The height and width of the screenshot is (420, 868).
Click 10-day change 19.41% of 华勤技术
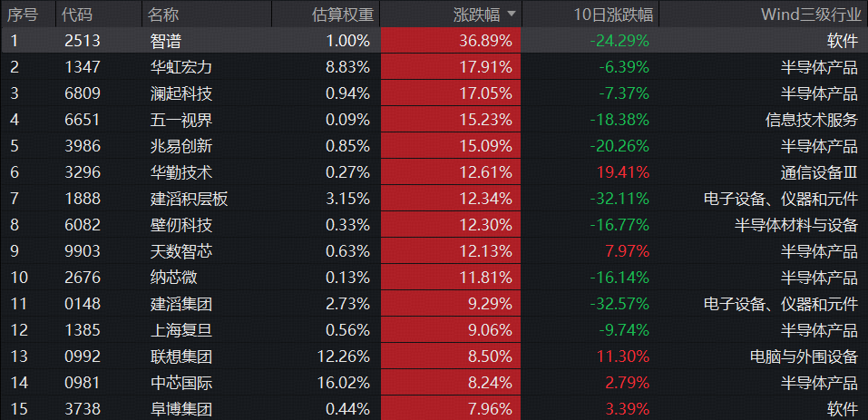pos(623,172)
